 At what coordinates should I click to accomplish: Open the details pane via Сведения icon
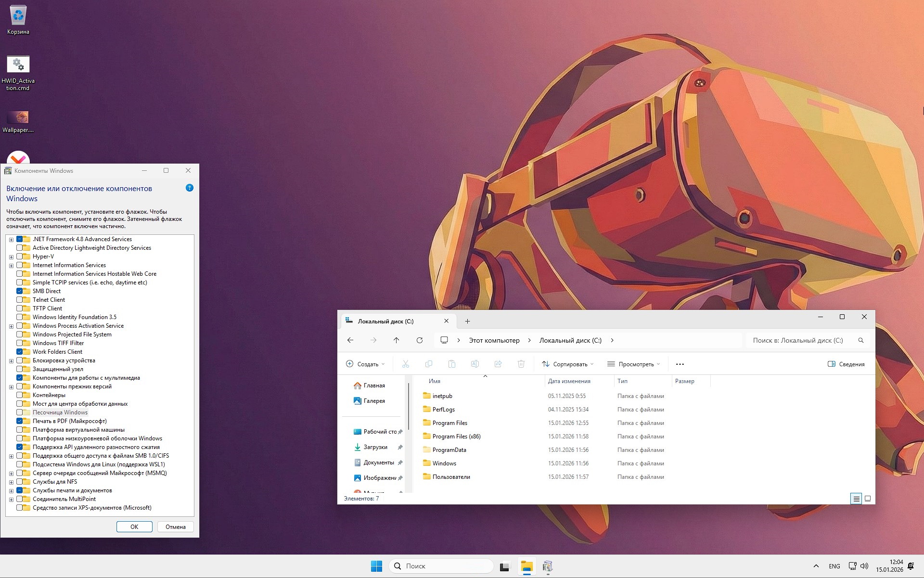845,364
